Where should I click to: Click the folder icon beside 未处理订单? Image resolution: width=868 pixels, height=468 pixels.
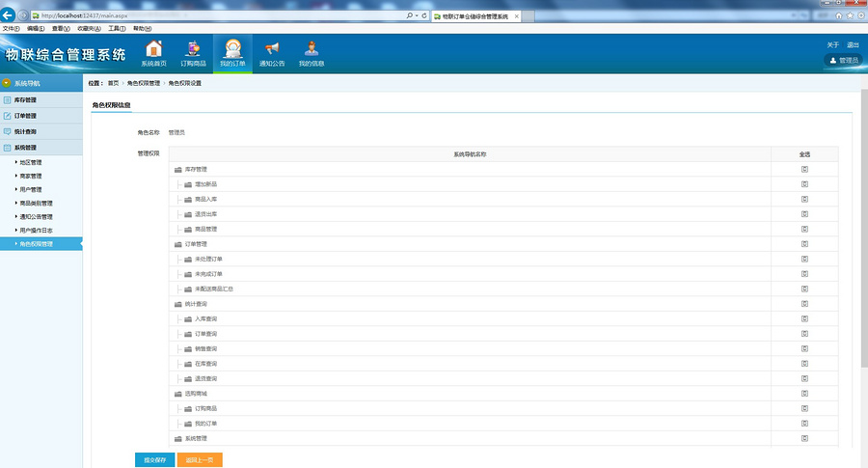click(x=188, y=260)
